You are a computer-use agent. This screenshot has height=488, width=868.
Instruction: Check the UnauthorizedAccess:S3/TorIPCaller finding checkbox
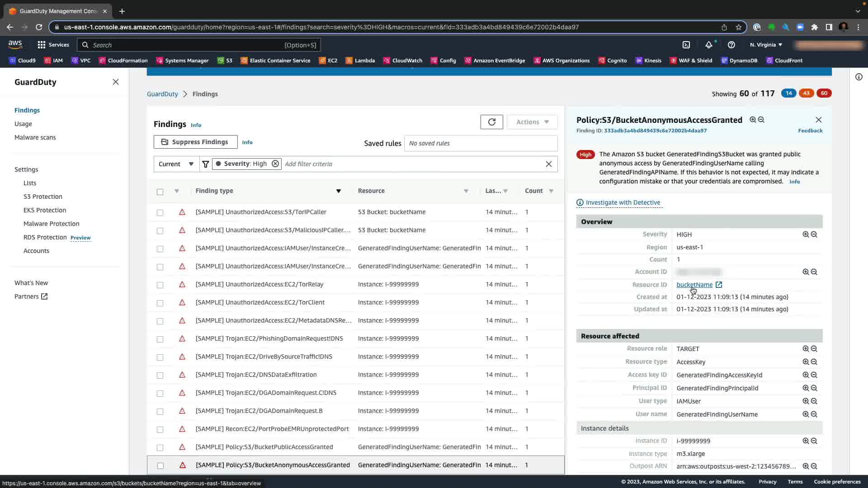pyautogui.click(x=160, y=212)
